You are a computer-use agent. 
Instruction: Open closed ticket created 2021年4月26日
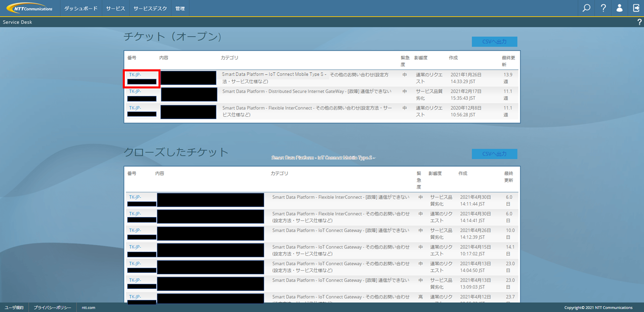tap(135, 230)
